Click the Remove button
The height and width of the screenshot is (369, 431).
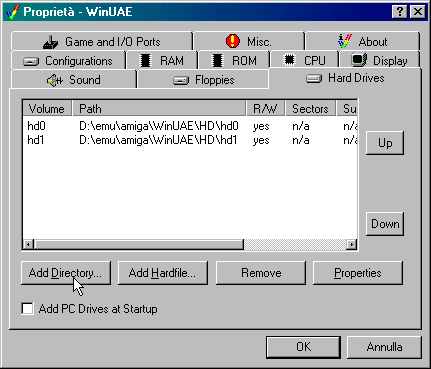click(261, 273)
